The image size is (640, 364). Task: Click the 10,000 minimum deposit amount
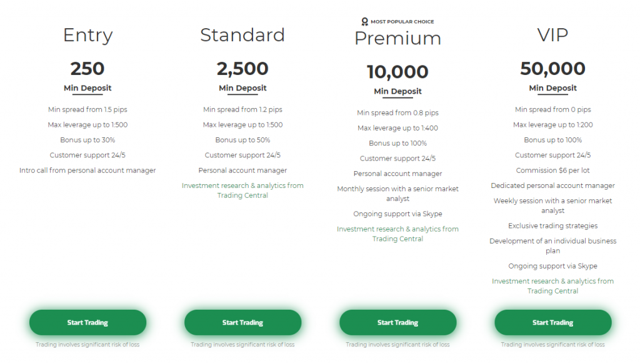[x=398, y=72]
